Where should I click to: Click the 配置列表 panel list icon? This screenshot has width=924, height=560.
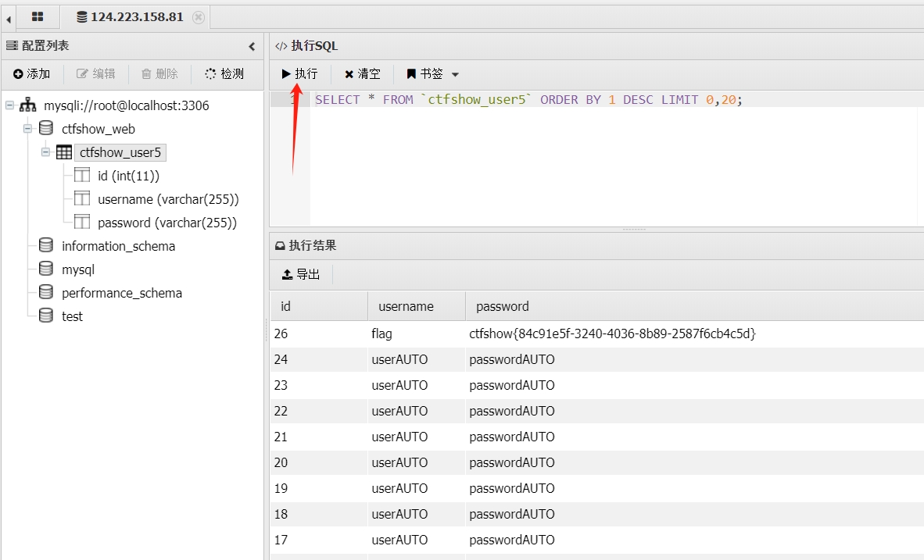click(x=12, y=45)
